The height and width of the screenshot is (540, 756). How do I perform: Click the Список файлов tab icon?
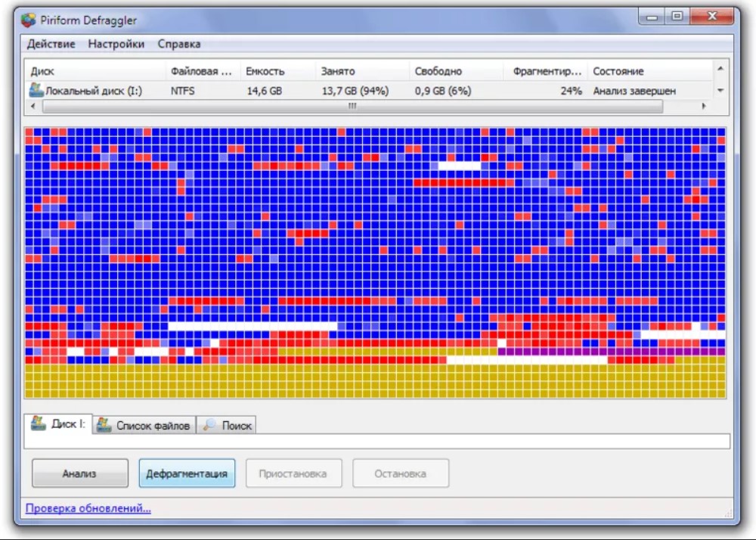[x=104, y=425]
